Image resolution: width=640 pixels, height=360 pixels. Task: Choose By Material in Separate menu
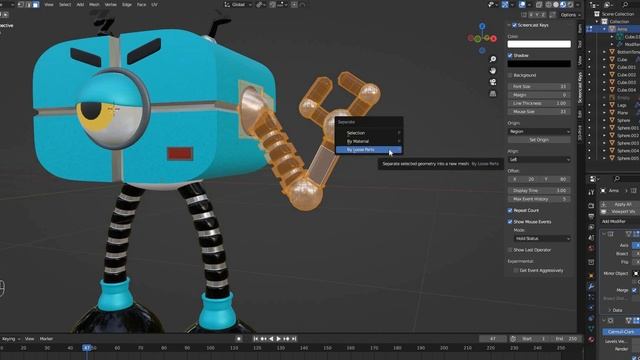click(x=369, y=141)
